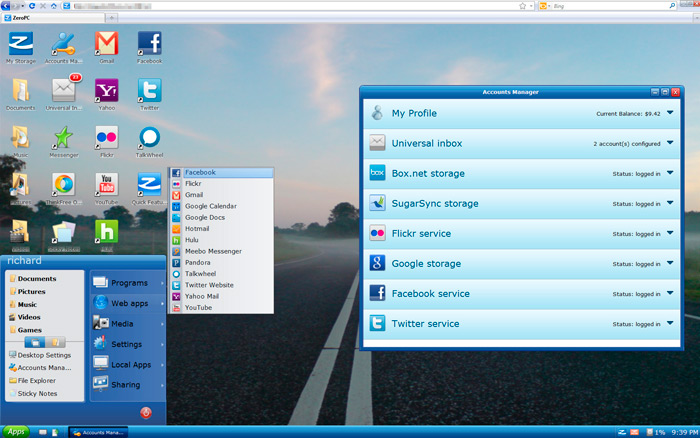
Task: Switch start menu to folder view toggle
Action: pyautogui.click(x=55, y=342)
